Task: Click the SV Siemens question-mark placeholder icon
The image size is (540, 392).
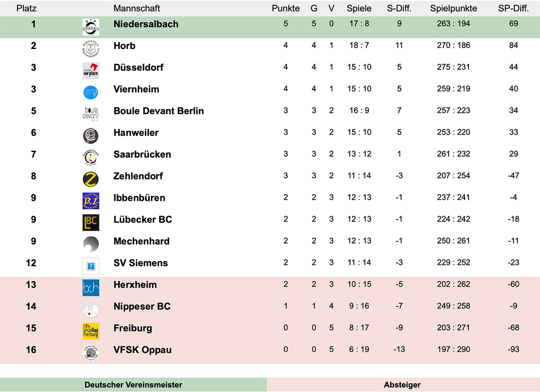Action: pyautogui.click(x=90, y=266)
